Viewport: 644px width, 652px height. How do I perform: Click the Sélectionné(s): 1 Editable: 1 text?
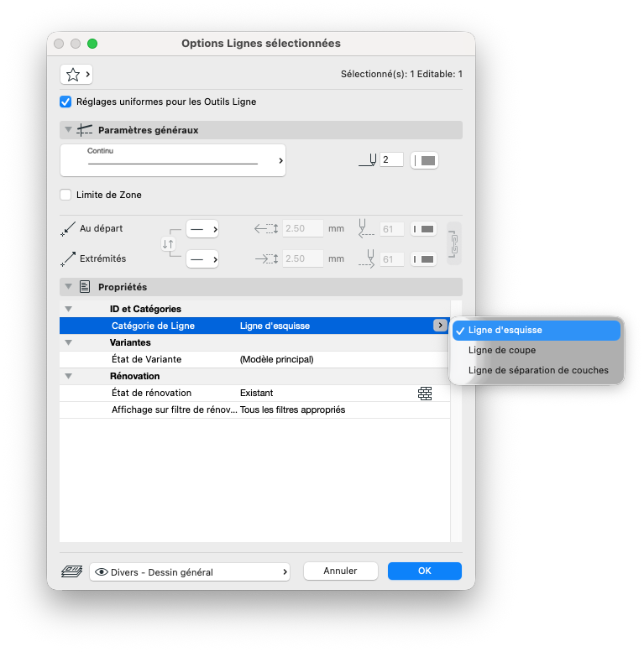[401, 74]
